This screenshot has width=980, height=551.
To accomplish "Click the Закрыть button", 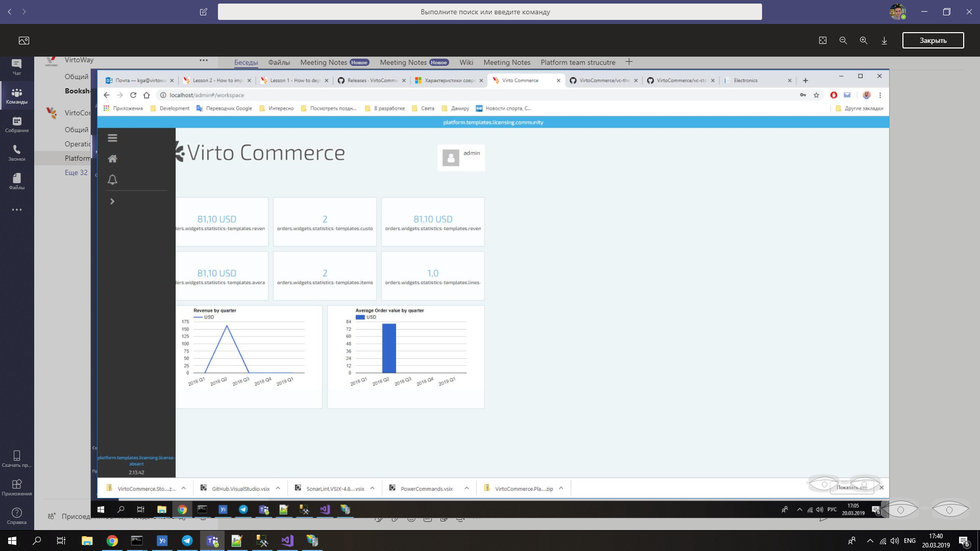I will (933, 40).
